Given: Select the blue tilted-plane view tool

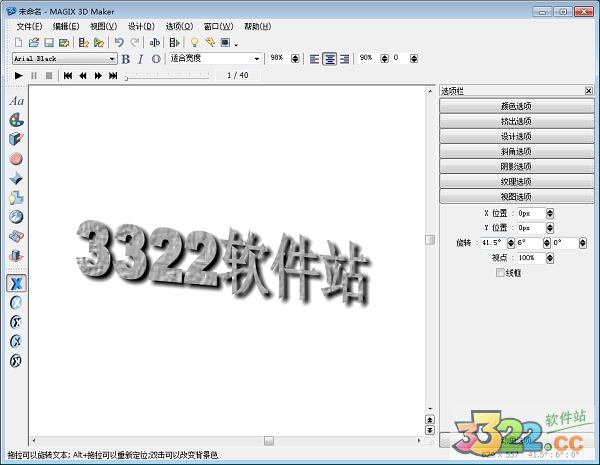Looking at the screenshot, I should pos(16,236).
